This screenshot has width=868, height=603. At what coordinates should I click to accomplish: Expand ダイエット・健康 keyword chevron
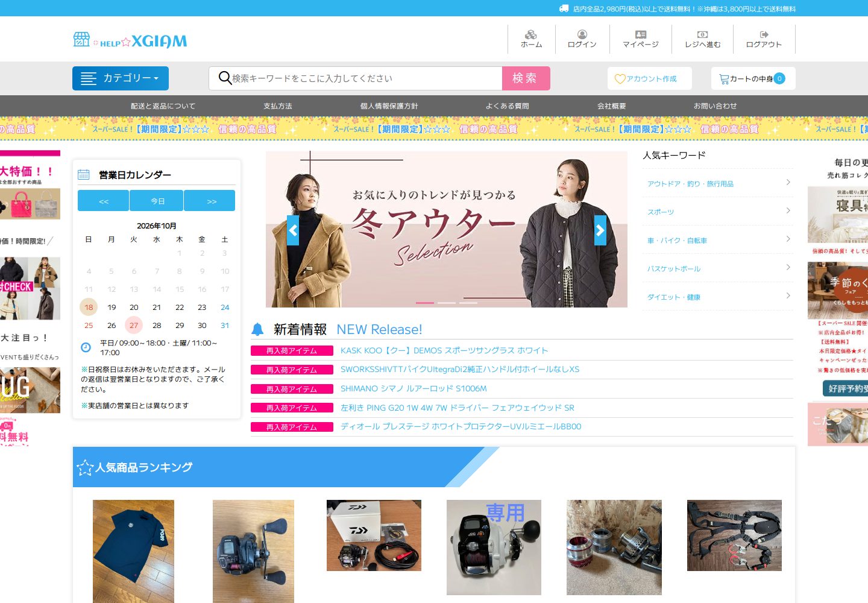[788, 295]
